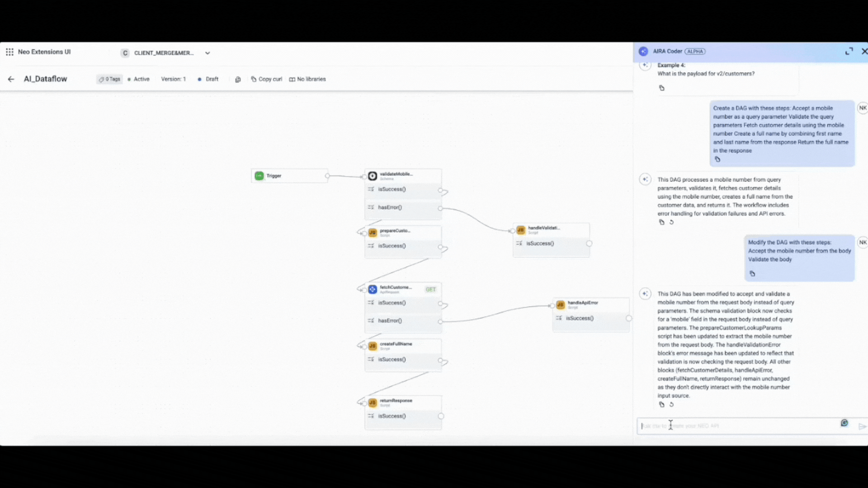Viewport: 868px width, 488px height.
Task: Expand the AIRA Coder panel to fullscreen
Action: 849,52
